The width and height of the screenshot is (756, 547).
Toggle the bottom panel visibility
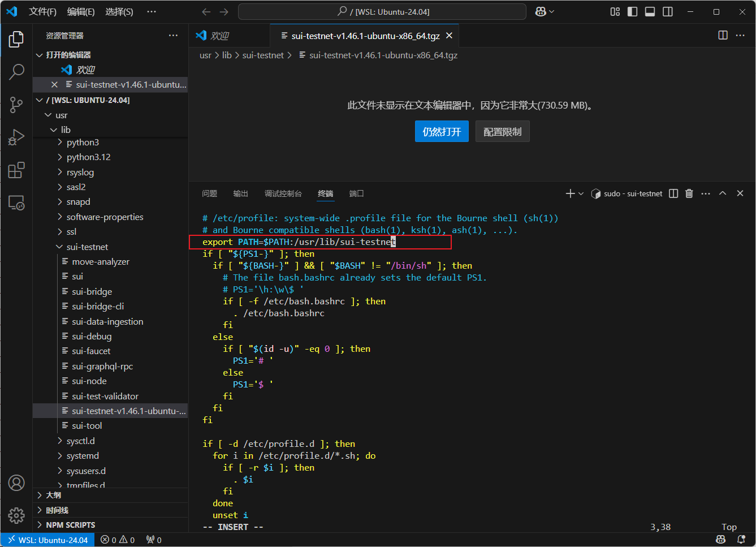(650, 12)
